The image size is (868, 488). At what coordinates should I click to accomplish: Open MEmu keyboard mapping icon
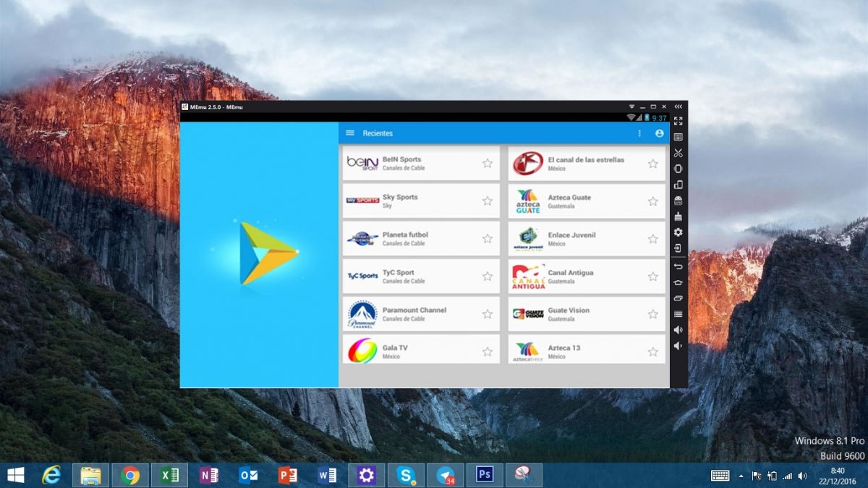click(x=678, y=137)
